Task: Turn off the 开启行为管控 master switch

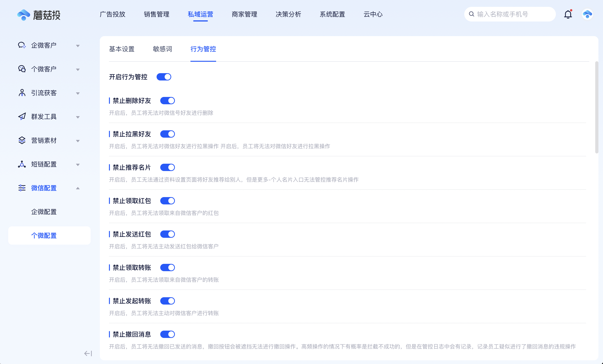Action: (x=164, y=77)
